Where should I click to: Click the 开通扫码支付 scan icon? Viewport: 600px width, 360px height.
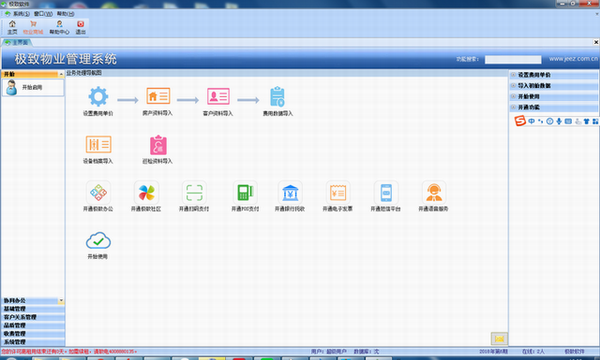[194, 192]
